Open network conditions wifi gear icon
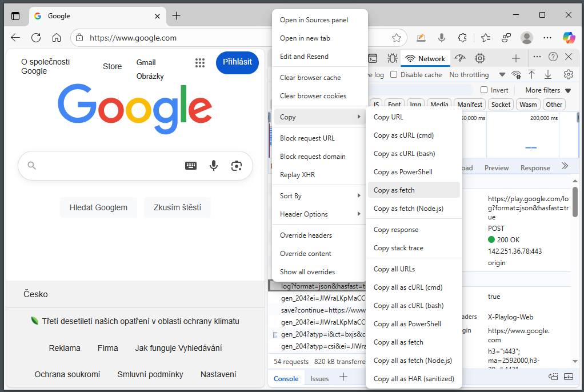 [x=516, y=74]
